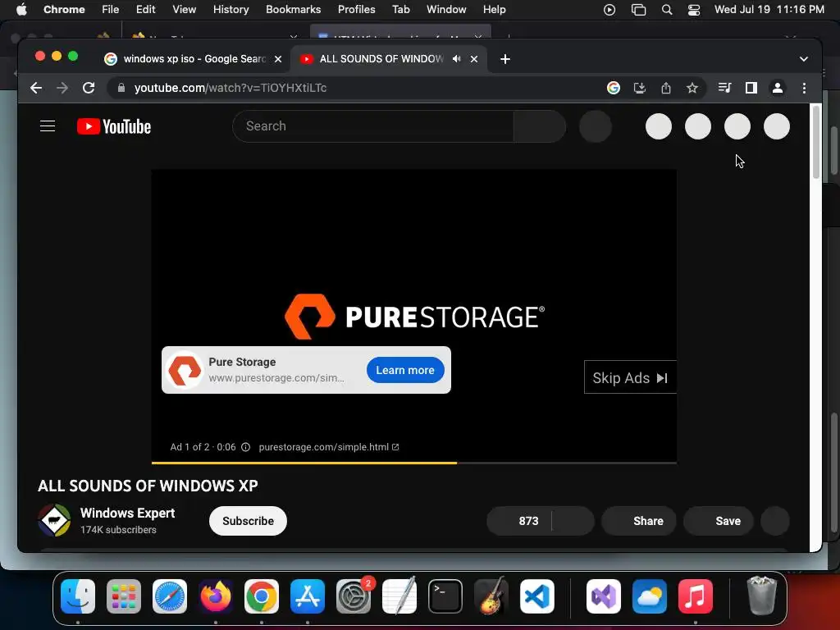
Task: Subscribe to Windows Expert channel
Action: [248, 521]
